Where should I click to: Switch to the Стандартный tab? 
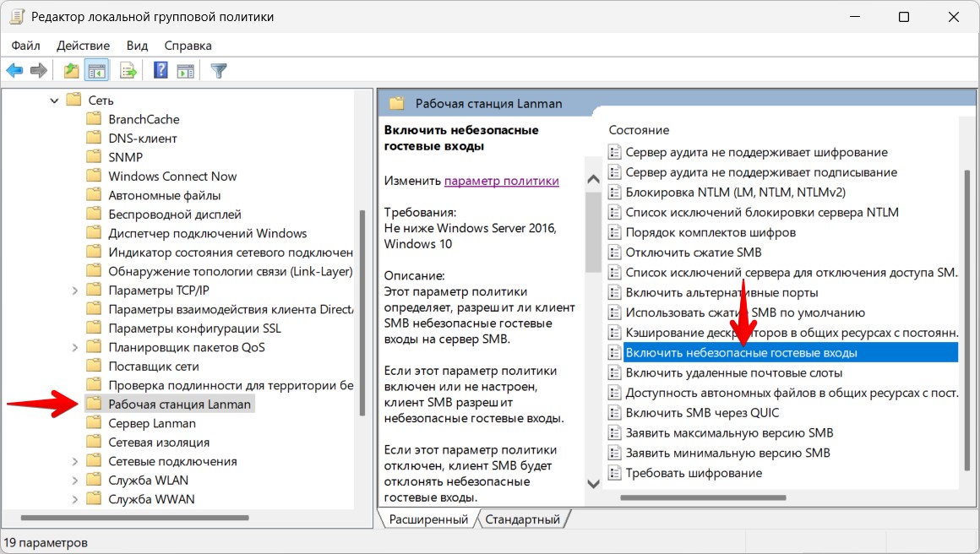pyautogui.click(x=522, y=519)
